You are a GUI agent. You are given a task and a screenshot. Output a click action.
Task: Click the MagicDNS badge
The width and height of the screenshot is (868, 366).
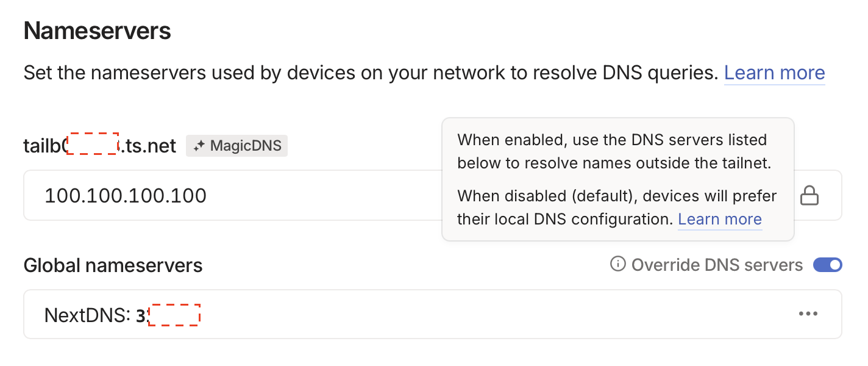pos(237,145)
